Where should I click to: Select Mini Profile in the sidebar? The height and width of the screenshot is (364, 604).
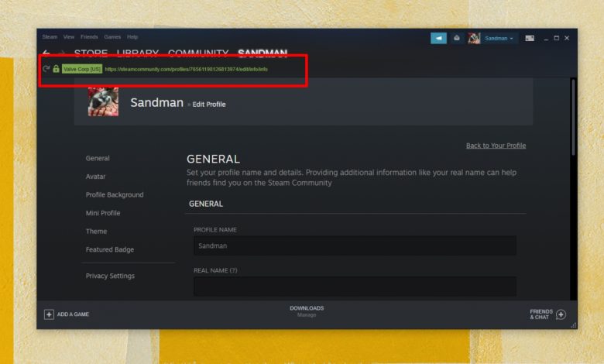coord(103,213)
